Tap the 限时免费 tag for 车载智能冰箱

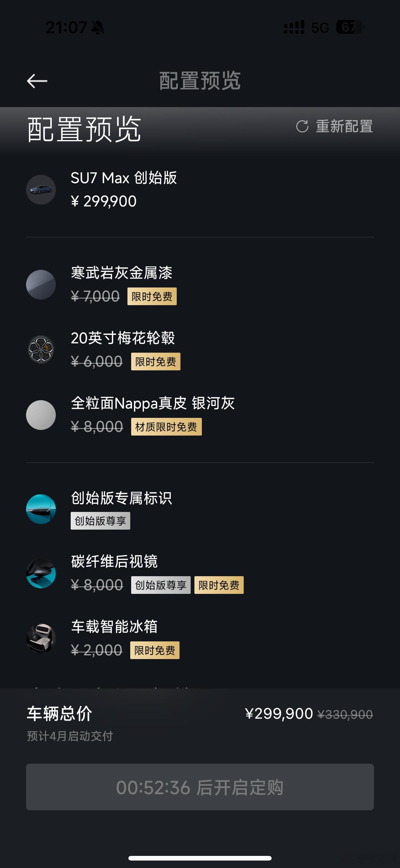pyautogui.click(x=155, y=650)
